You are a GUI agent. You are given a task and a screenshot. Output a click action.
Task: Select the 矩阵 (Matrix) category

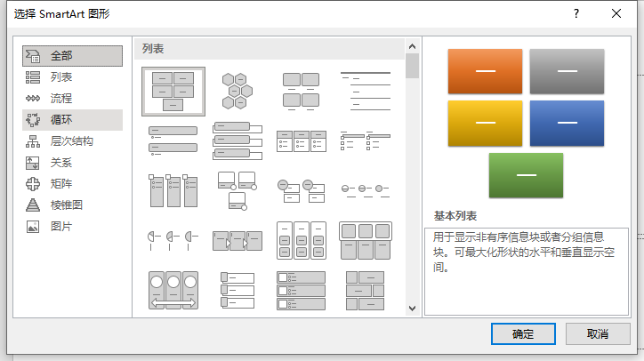coord(72,184)
